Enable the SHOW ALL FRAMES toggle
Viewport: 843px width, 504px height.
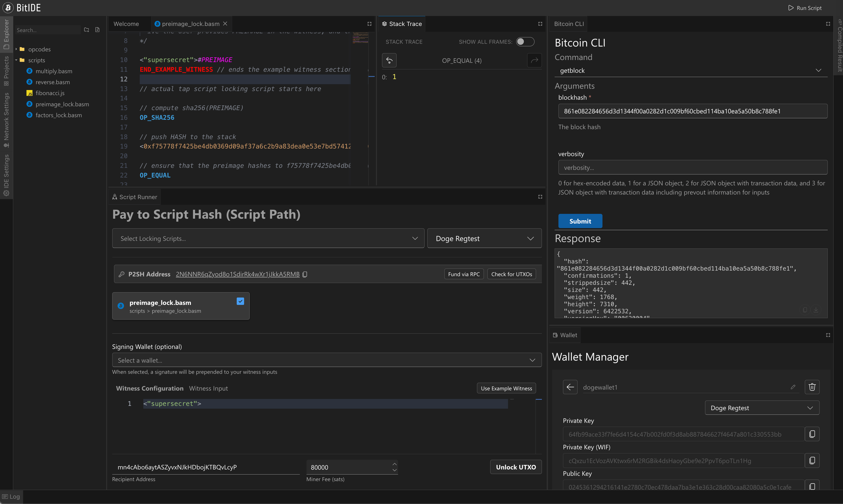click(525, 41)
